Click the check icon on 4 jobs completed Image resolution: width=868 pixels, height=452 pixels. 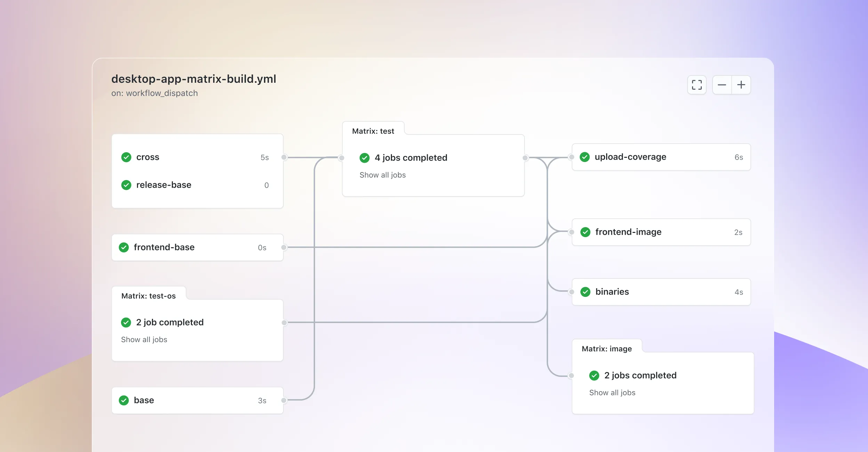[x=364, y=158]
